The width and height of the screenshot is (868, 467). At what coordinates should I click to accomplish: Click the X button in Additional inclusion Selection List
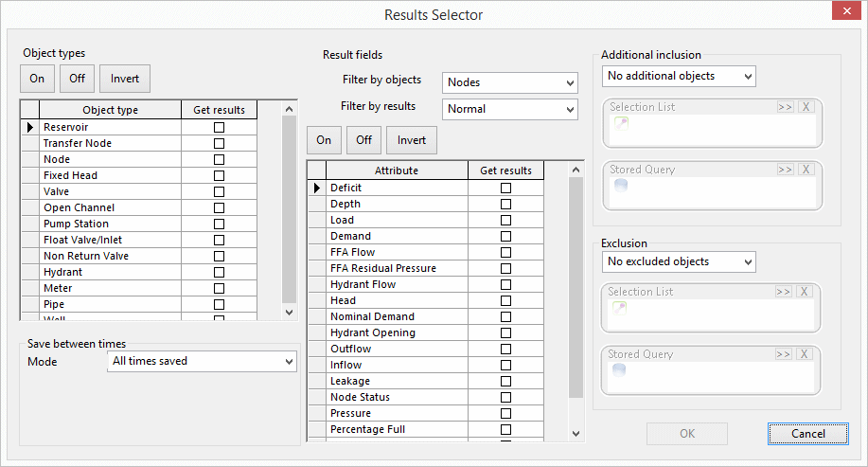click(x=806, y=107)
